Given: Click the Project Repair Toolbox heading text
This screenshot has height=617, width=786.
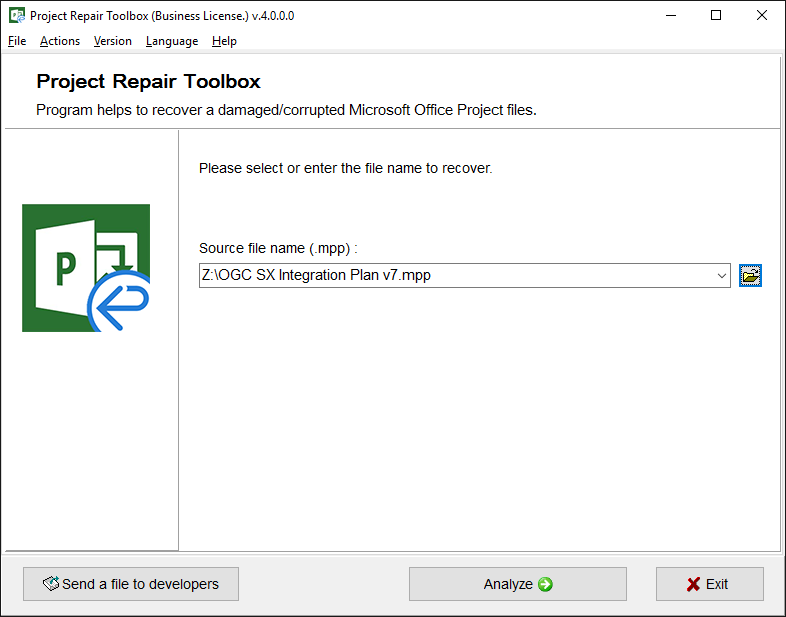Looking at the screenshot, I should (148, 82).
